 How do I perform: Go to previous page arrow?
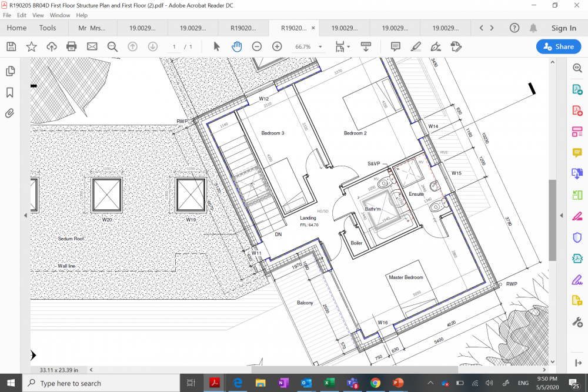132,46
